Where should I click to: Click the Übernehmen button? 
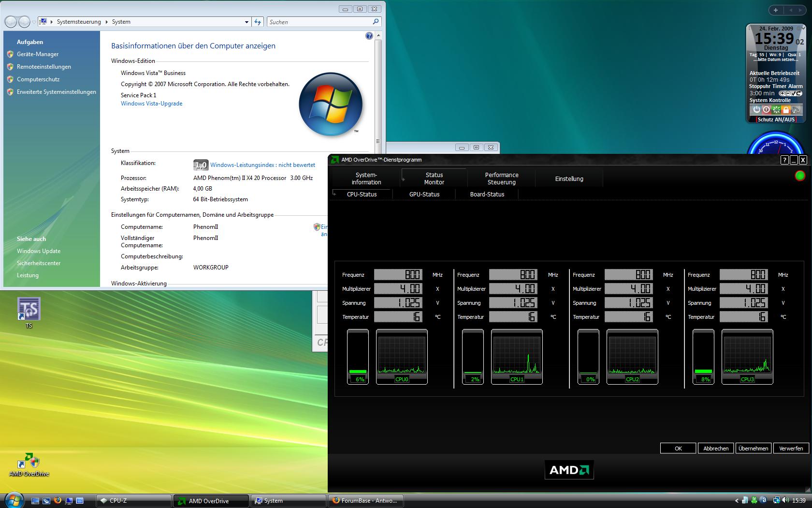[x=754, y=448]
